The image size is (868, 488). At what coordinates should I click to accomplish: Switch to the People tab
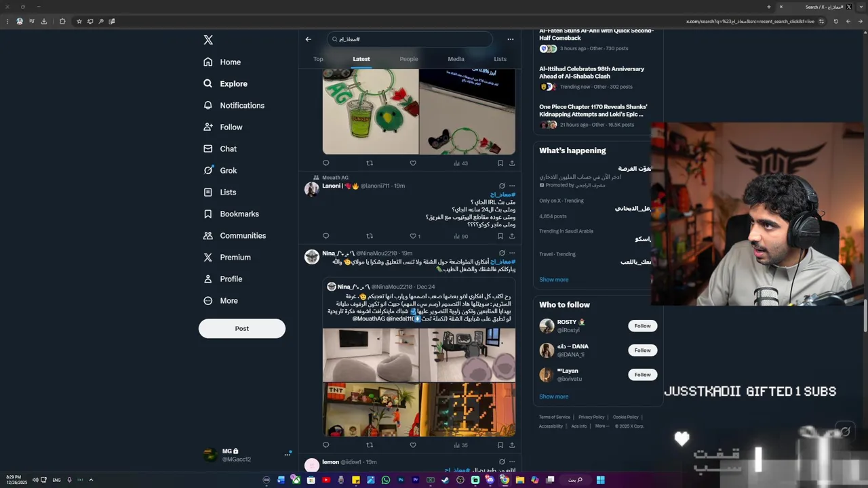click(409, 59)
